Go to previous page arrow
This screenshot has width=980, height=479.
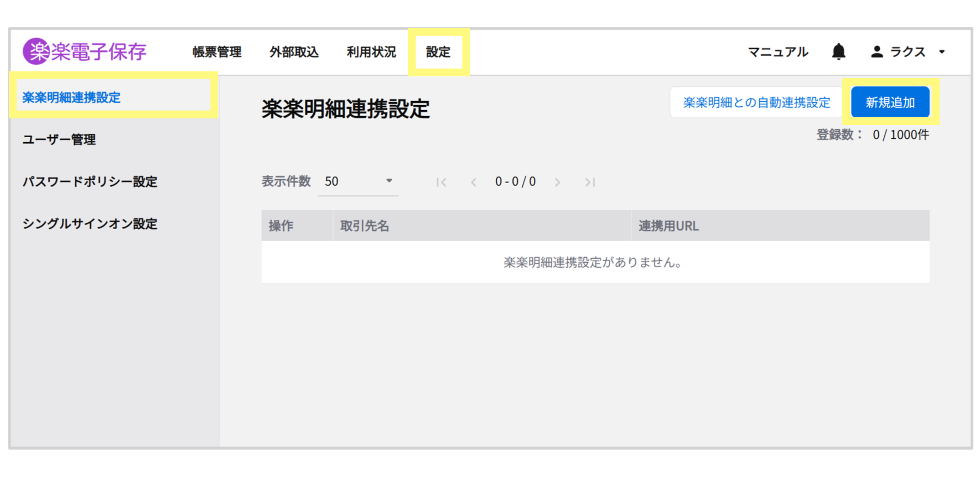[x=474, y=182]
